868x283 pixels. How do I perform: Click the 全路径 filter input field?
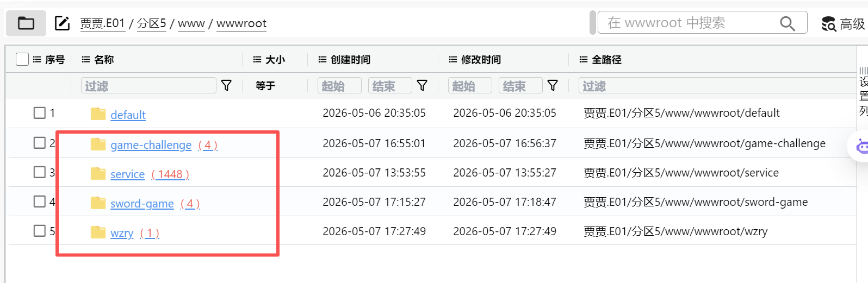pyautogui.click(x=715, y=86)
